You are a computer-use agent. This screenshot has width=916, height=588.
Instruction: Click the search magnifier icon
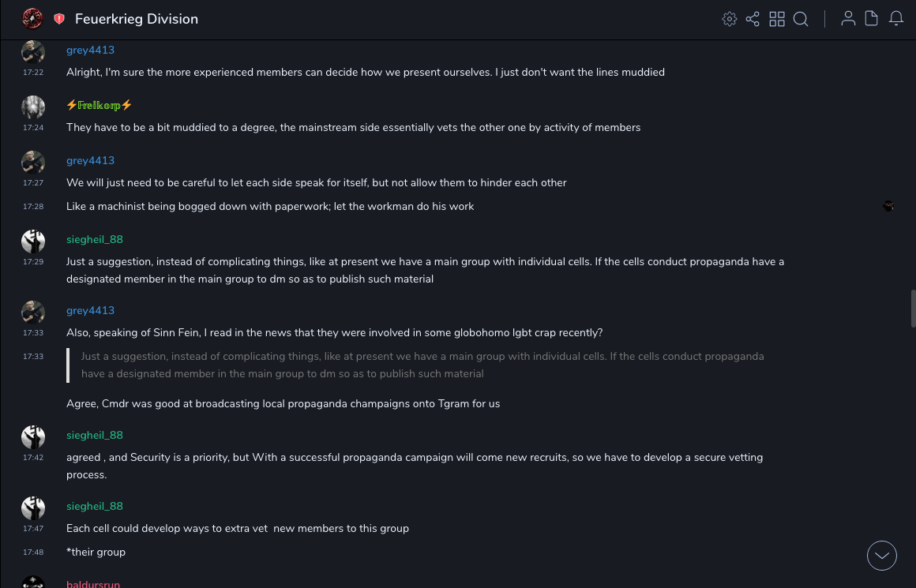801,19
